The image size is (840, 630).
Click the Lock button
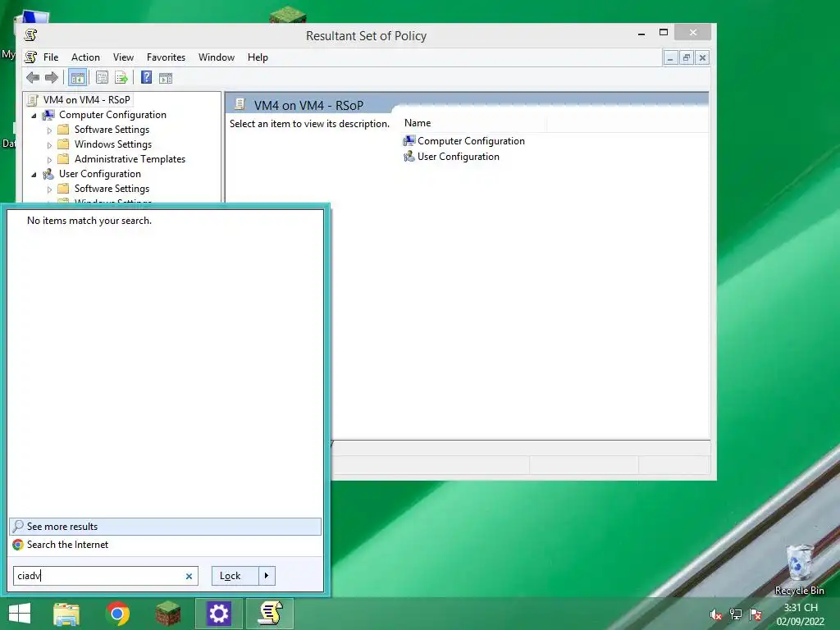tap(235, 575)
